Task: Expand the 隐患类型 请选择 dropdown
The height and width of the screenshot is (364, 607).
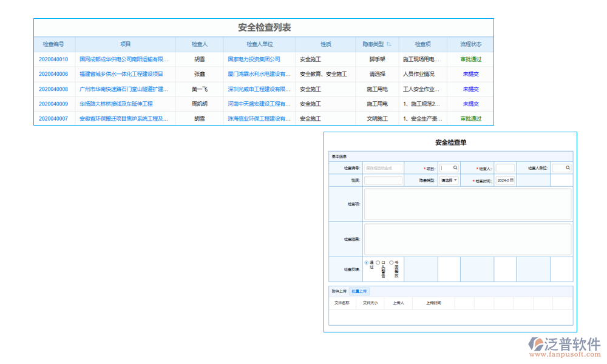Action: [449, 180]
